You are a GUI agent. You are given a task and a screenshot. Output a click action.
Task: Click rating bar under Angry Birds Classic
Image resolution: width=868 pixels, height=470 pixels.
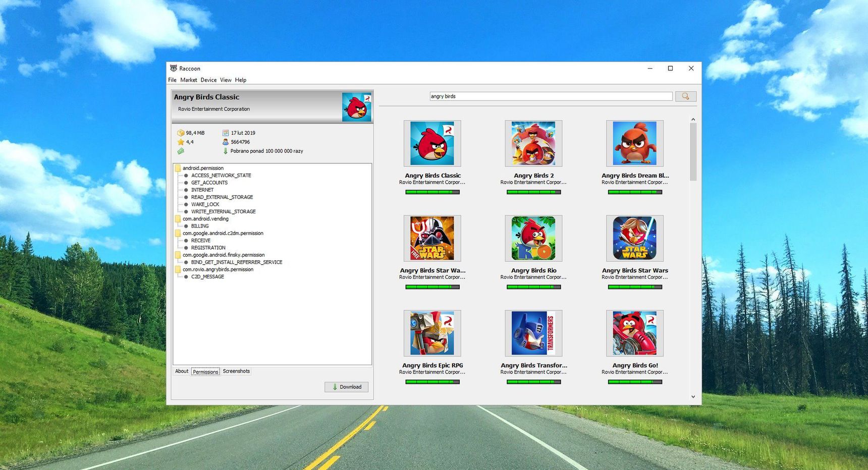(432, 192)
